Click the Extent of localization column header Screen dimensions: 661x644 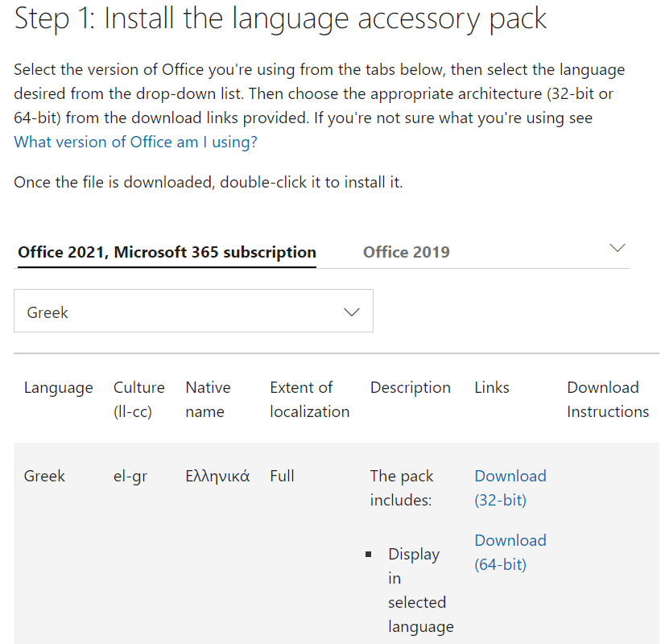pos(309,399)
